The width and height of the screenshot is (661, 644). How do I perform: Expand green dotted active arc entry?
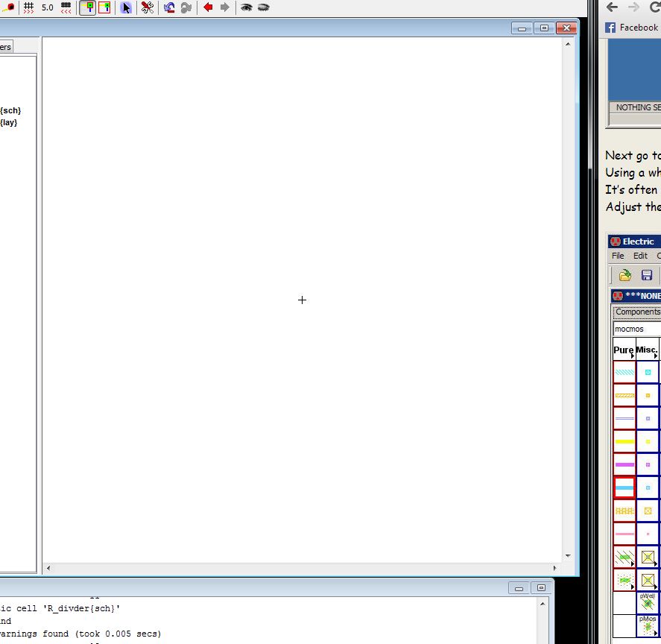click(624, 580)
